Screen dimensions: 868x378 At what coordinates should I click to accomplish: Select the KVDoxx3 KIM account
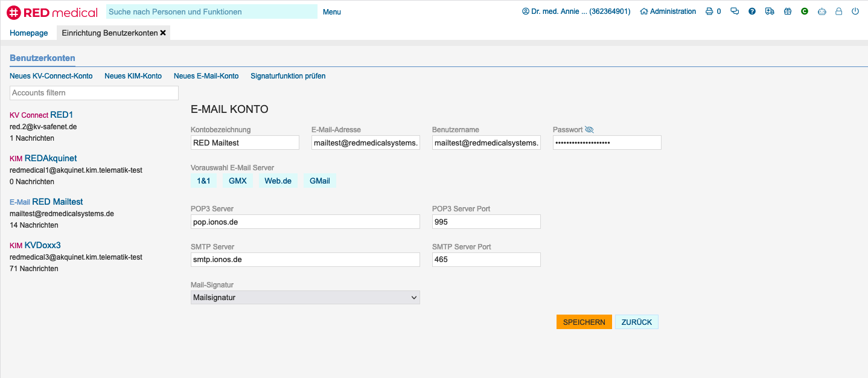click(42, 246)
